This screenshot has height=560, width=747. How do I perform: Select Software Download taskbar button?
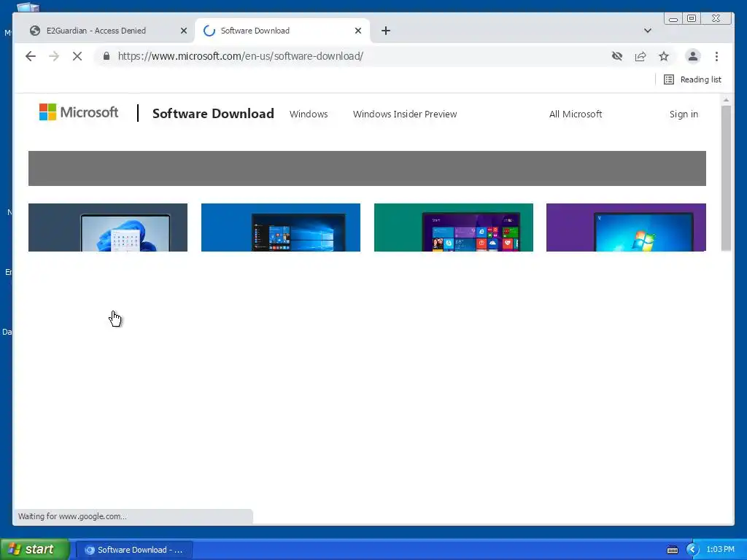click(134, 550)
